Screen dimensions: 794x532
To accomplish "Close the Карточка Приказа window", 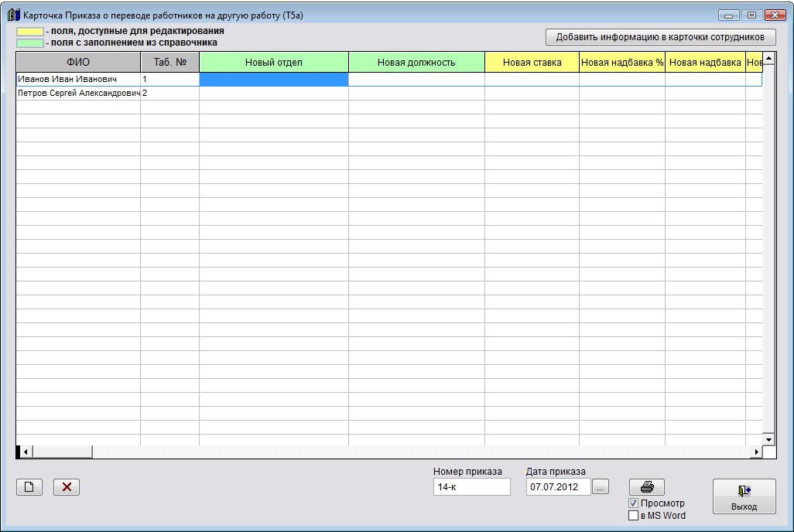I will click(x=775, y=15).
